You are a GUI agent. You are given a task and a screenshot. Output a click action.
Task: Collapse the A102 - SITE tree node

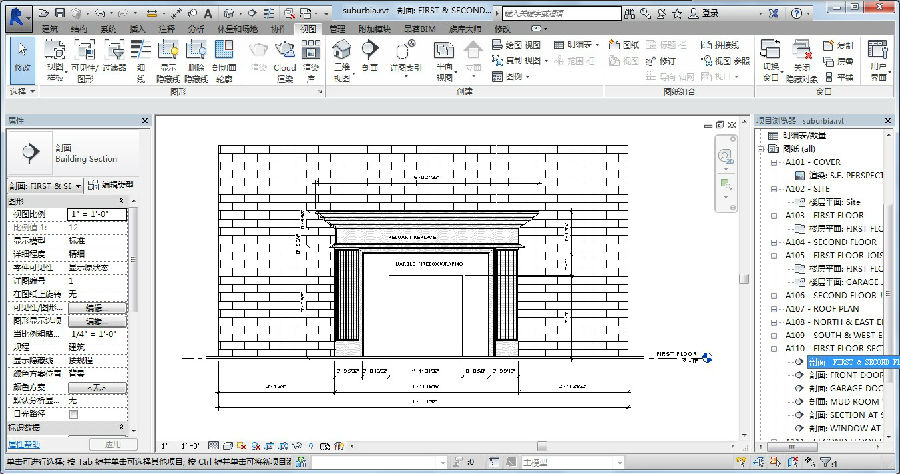pyautogui.click(x=773, y=188)
